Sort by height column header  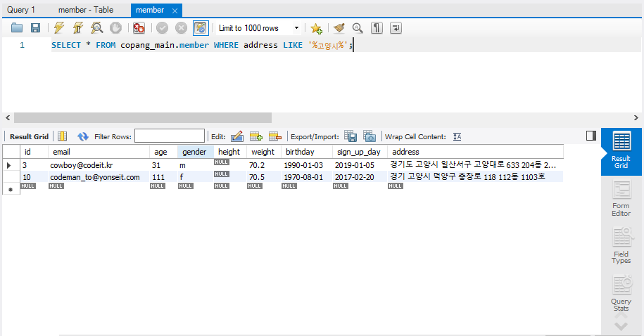(230, 152)
